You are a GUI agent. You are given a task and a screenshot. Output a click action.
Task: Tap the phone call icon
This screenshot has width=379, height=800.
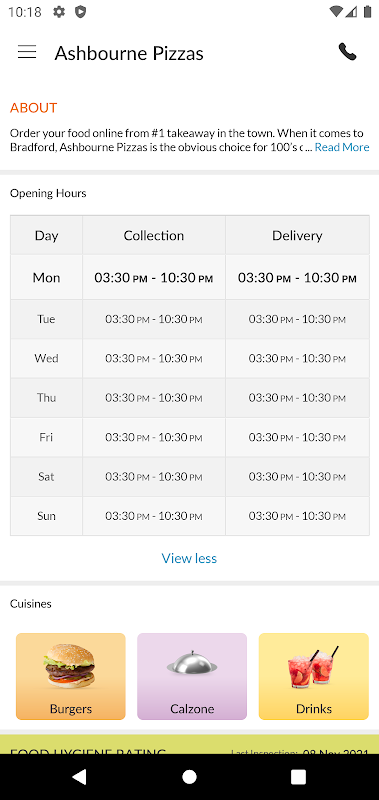pyautogui.click(x=347, y=52)
